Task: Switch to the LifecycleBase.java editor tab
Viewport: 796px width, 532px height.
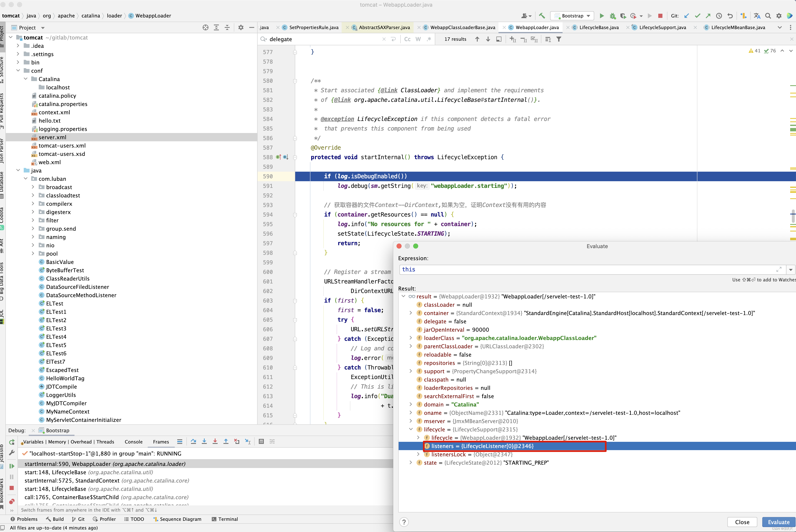Action: (599, 27)
